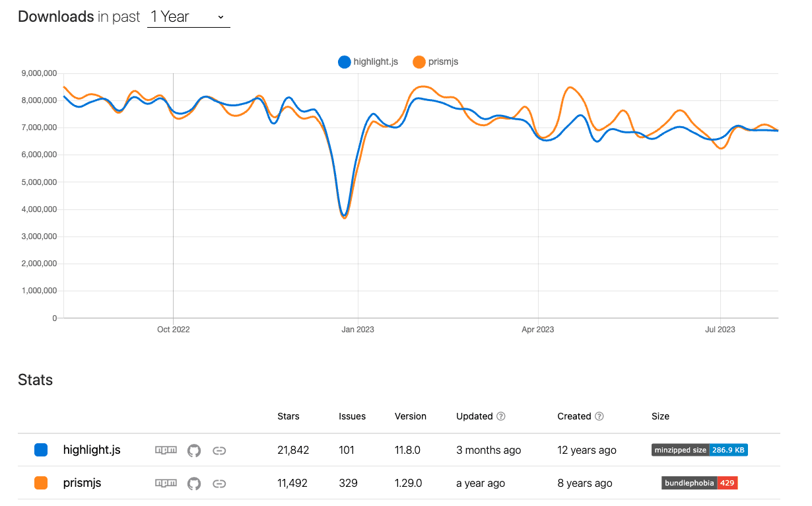
Task: Click version 11.8.0 cell
Action: pos(407,450)
